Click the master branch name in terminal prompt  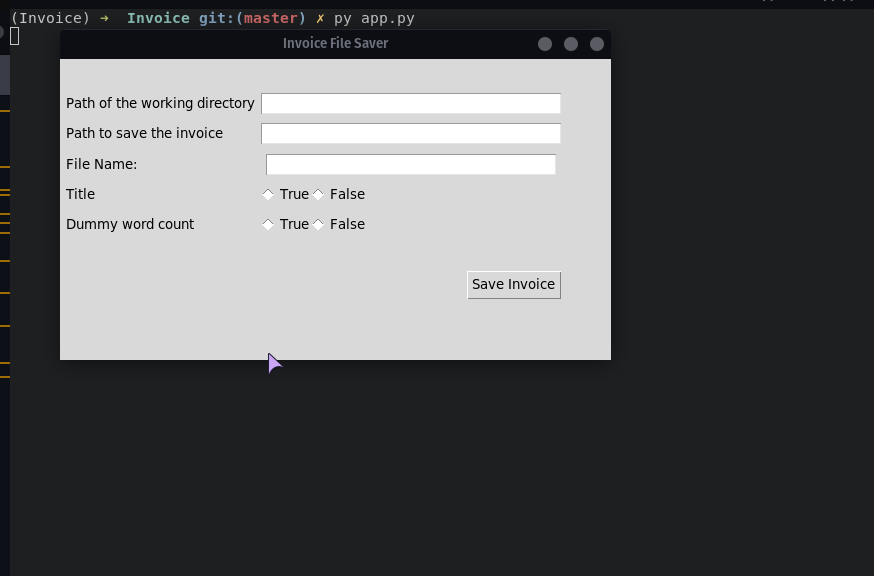point(271,18)
